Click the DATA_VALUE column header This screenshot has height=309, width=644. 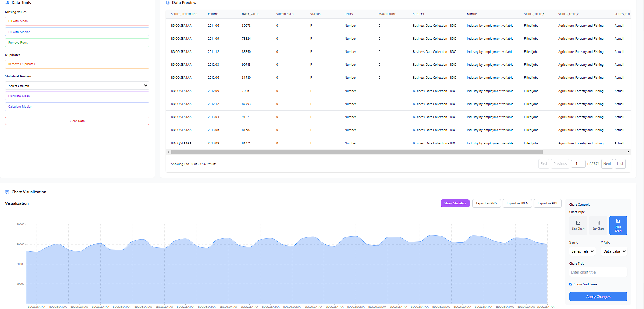click(251, 14)
